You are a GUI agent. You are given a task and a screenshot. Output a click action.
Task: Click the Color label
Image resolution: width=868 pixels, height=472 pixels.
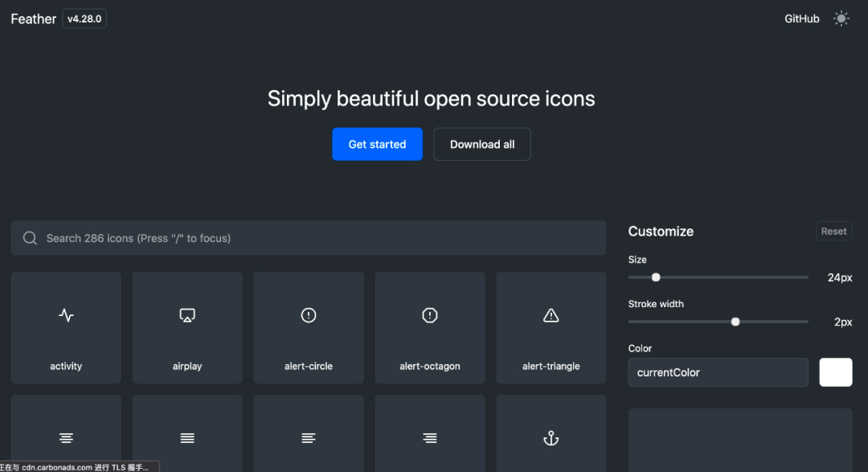coord(640,348)
